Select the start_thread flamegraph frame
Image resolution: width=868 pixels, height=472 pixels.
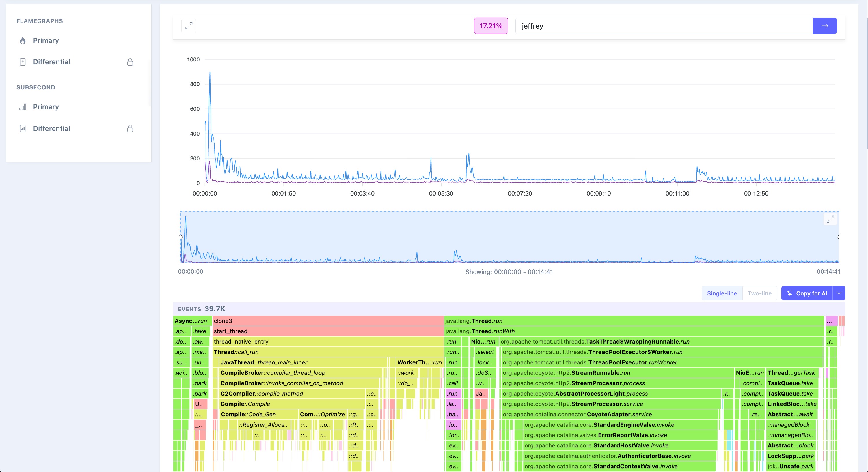[x=328, y=331]
